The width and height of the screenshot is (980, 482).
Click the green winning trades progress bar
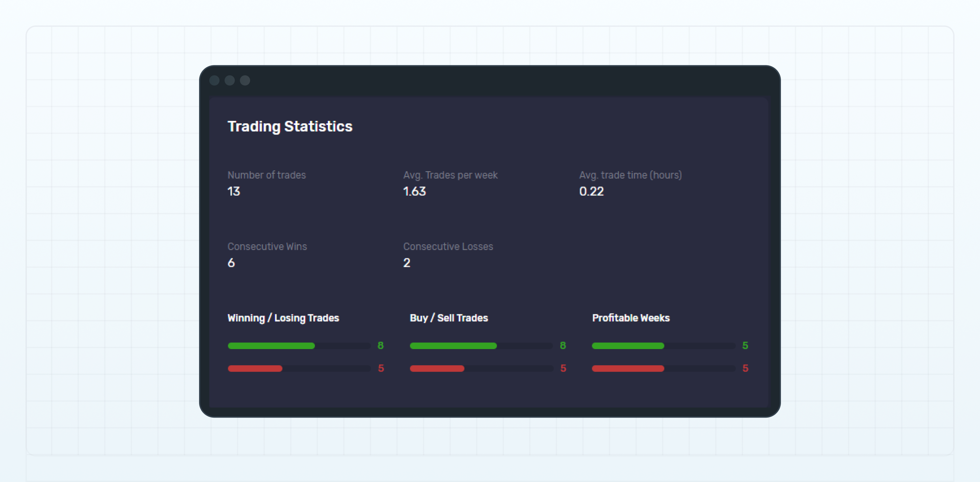(271, 346)
